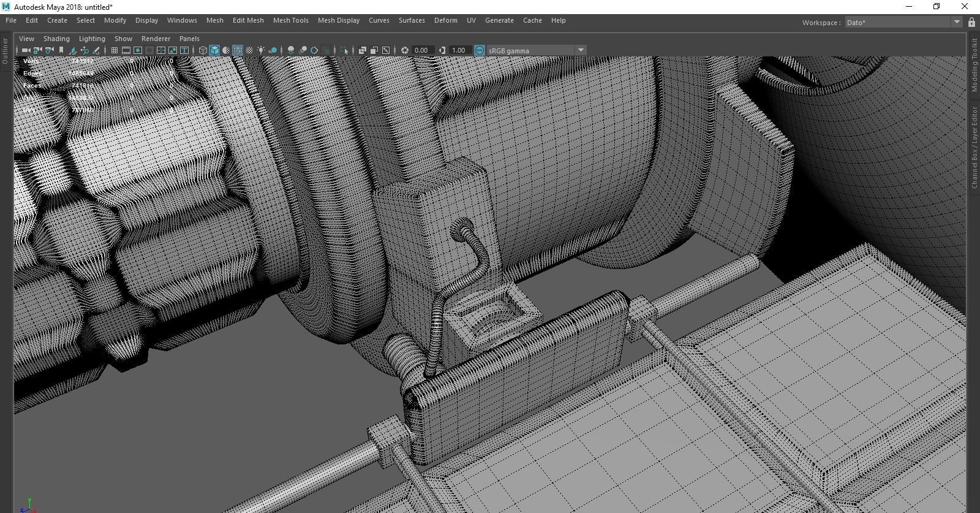The height and width of the screenshot is (513, 980).
Task: Click the Use Default Material icon
Action: tap(226, 50)
